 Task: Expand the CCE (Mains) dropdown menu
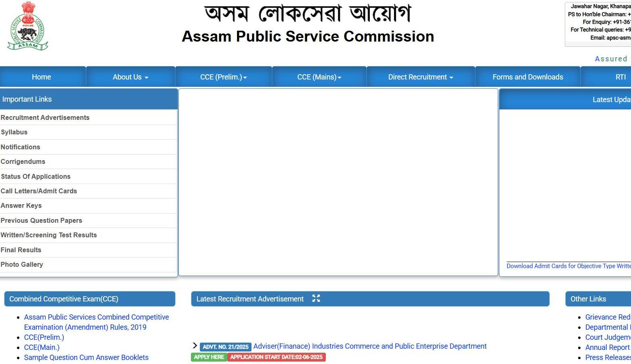[x=319, y=77]
